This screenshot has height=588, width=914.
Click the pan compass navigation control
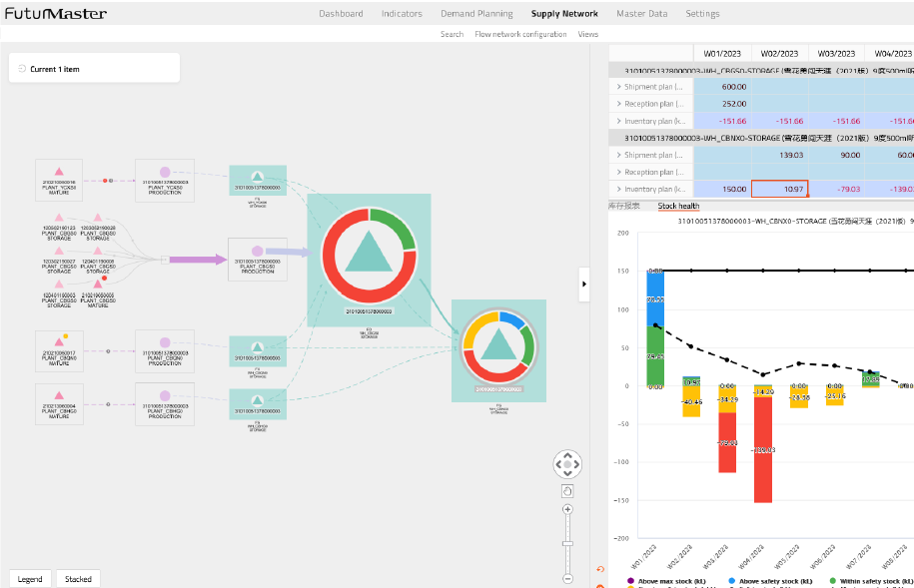point(566,464)
